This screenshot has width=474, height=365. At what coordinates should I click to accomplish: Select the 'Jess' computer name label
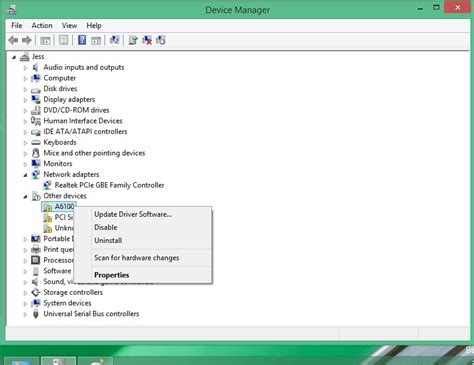[x=38, y=57]
